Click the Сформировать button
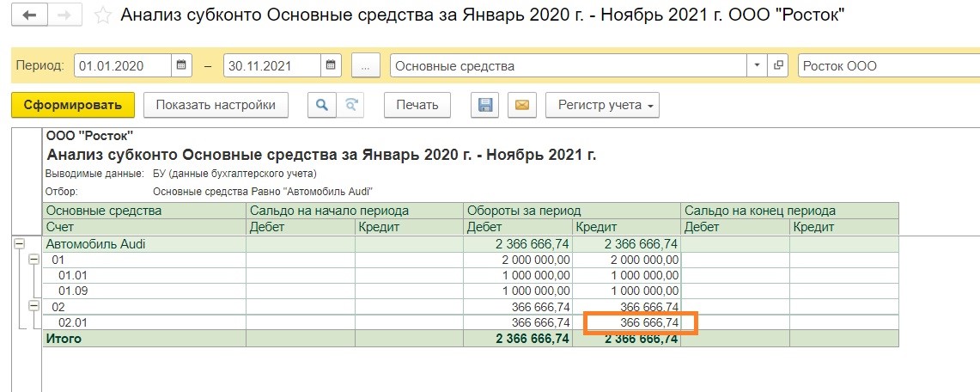 pyautogui.click(x=73, y=105)
